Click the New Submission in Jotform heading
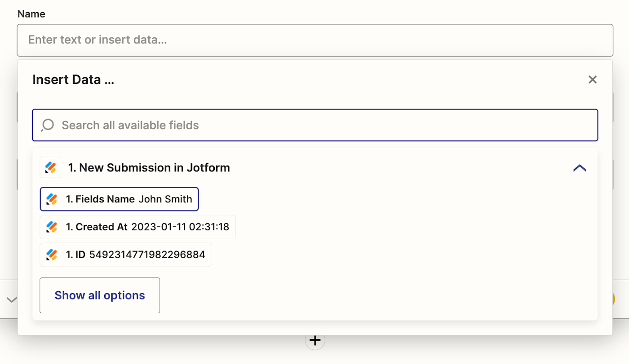Image resolution: width=629 pixels, height=364 pixels. tap(149, 168)
